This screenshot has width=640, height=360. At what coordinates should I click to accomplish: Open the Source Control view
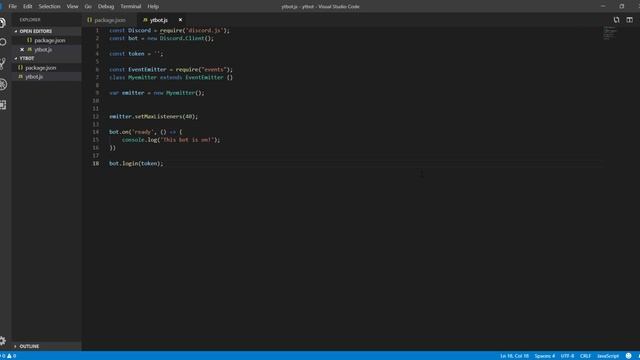coord(3,63)
